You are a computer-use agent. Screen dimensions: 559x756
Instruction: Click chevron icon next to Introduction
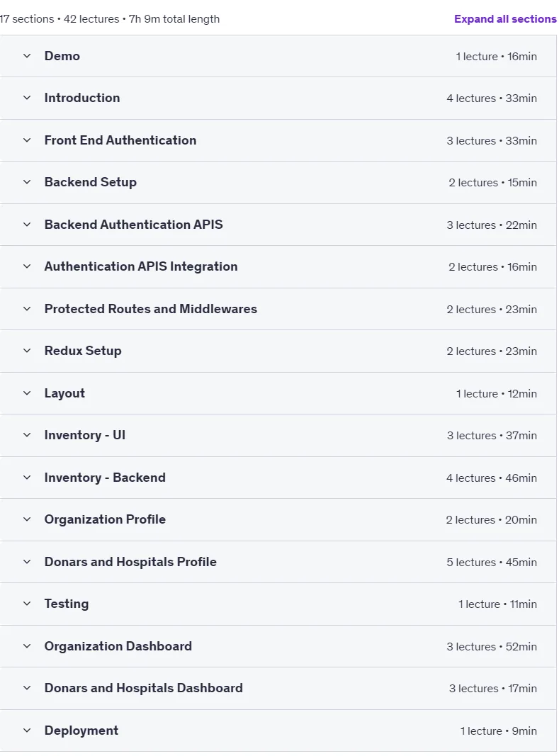27,98
